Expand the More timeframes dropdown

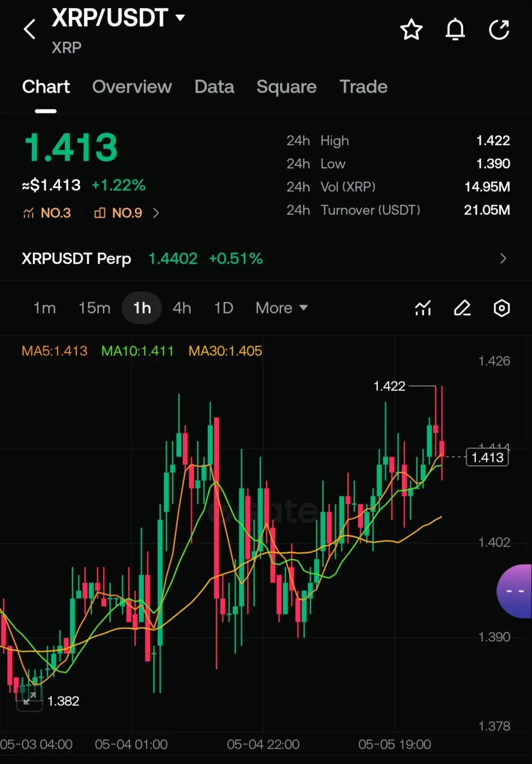coord(282,308)
